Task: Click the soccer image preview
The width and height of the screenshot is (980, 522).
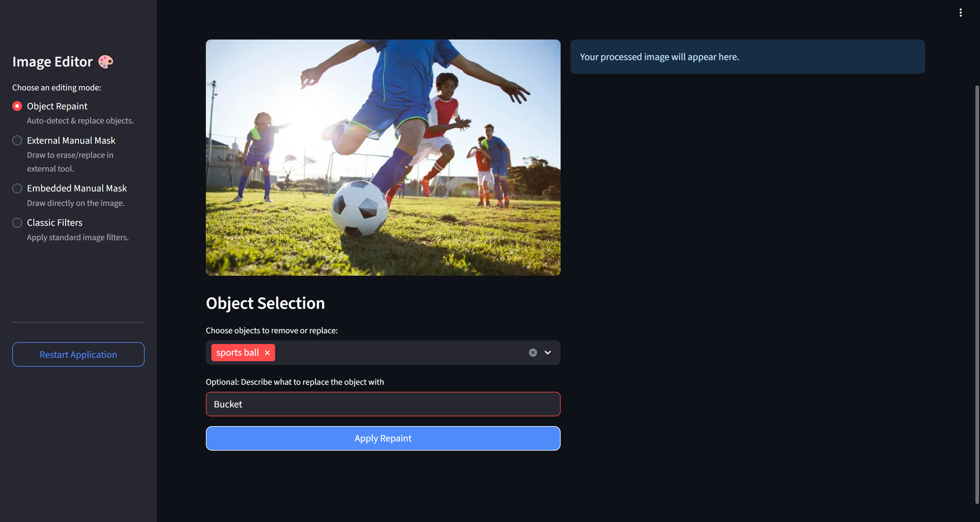Action: click(x=383, y=157)
